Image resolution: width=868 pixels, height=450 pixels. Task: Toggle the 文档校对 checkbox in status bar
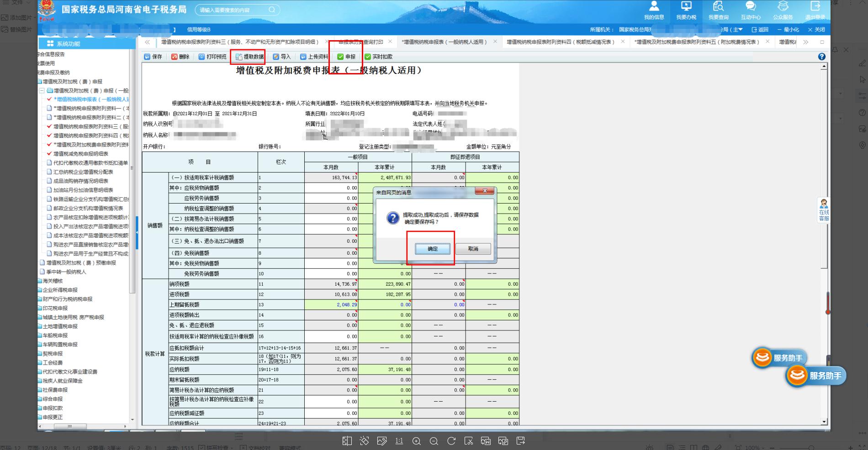(x=242, y=447)
